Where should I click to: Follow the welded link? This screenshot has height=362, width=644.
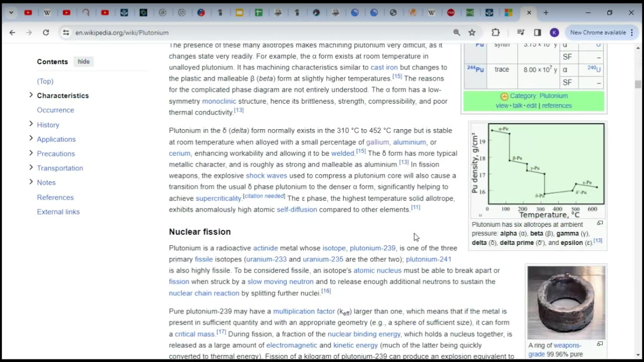point(343,153)
